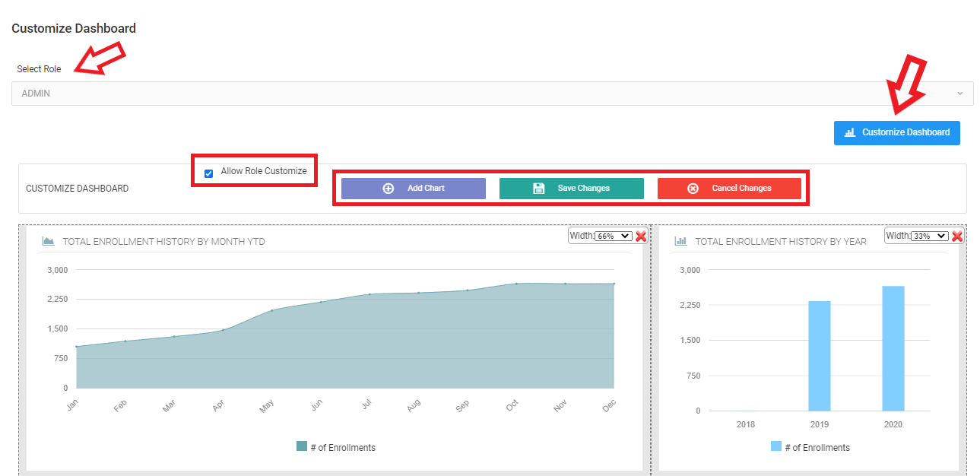Click the blue Customize Dashboard button
This screenshot has height=476, width=980.
pyautogui.click(x=897, y=132)
